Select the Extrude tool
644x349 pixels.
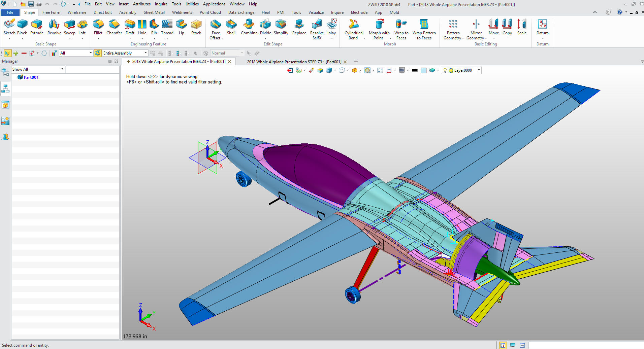37,27
